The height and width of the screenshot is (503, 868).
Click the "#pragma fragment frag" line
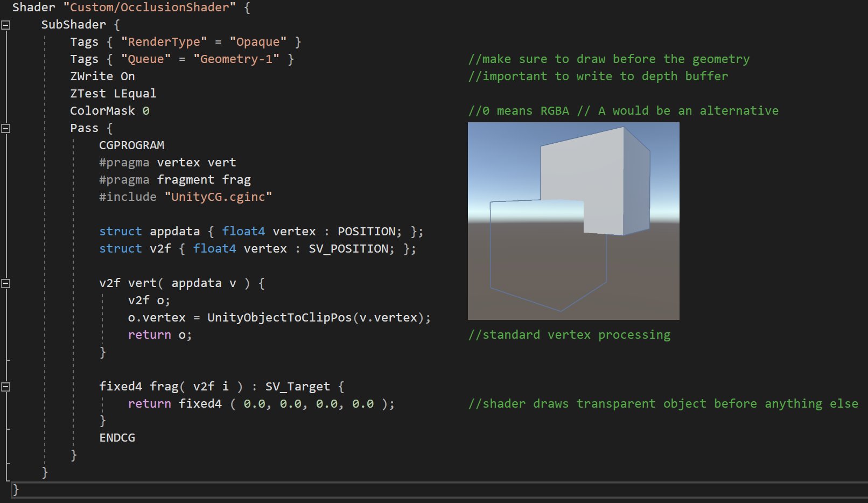pos(175,180)
